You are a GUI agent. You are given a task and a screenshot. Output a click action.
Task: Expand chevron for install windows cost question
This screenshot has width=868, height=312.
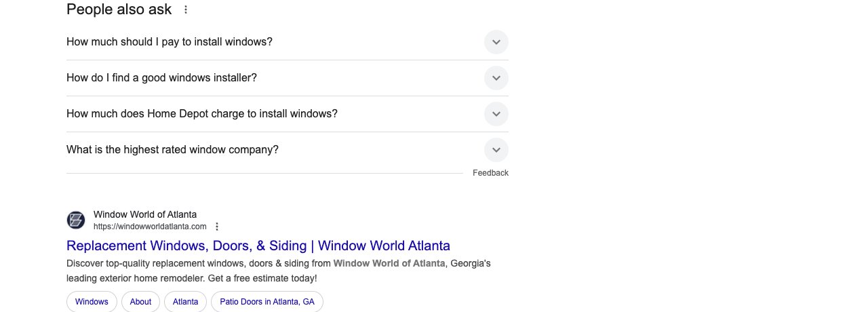pos(496,42)
